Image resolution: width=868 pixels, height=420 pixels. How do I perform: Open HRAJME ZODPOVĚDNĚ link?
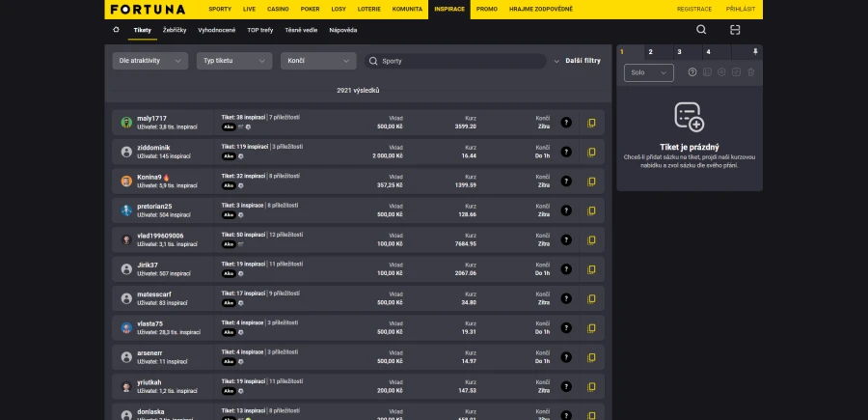click(x=541, y=10)
